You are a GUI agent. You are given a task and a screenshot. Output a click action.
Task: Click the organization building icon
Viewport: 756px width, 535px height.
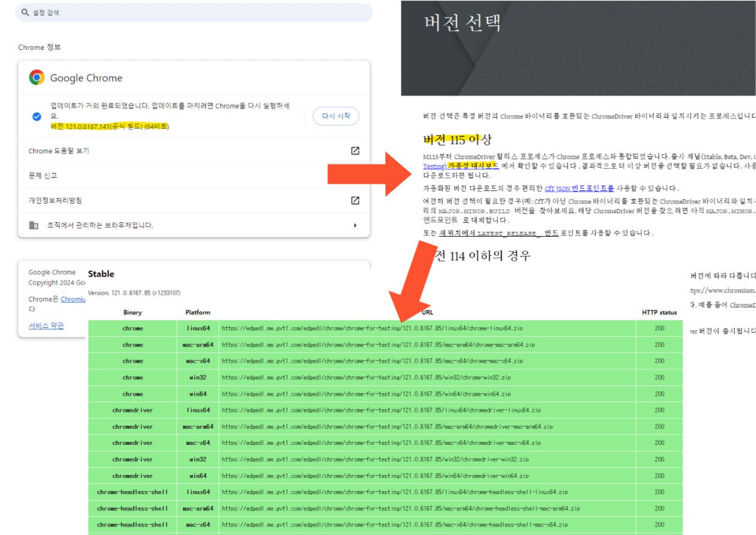click(34, 225)
